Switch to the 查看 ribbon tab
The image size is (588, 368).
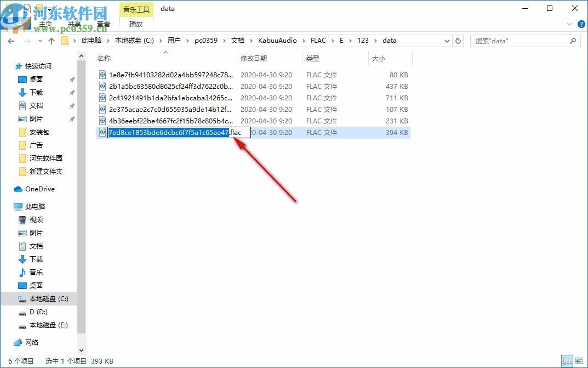coord(104,23)
